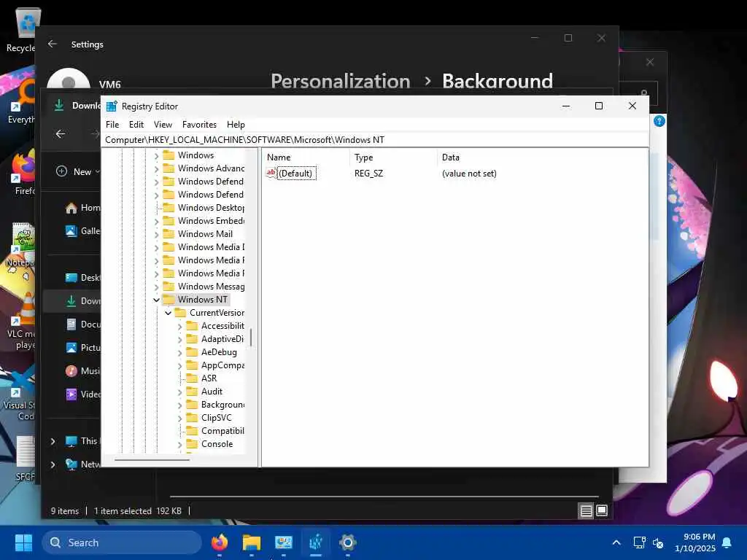The image size is (747, 560).
Task: Click the (Default) string value icon
Action: (x=271, y=174)
